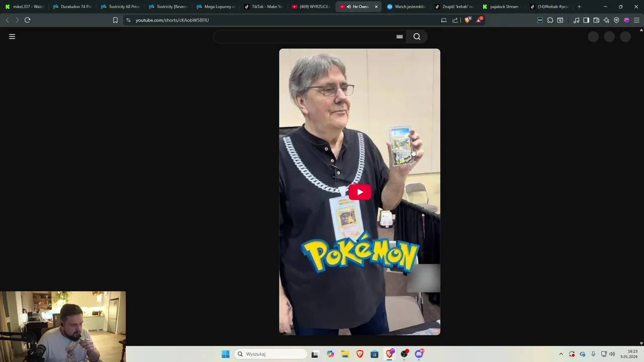Open clock showing 16:23 5.01.2026
The width and height of the screenshot is (644, 362).
[630, 354]
